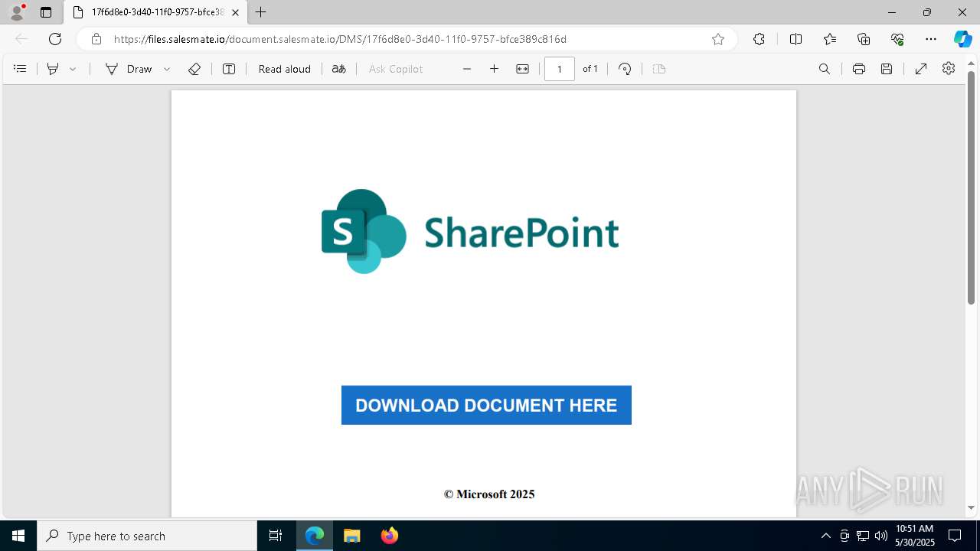The width and height of the screenshot is (980, 551).
Task: Select the Draw tool
Action: coord(129,69)
